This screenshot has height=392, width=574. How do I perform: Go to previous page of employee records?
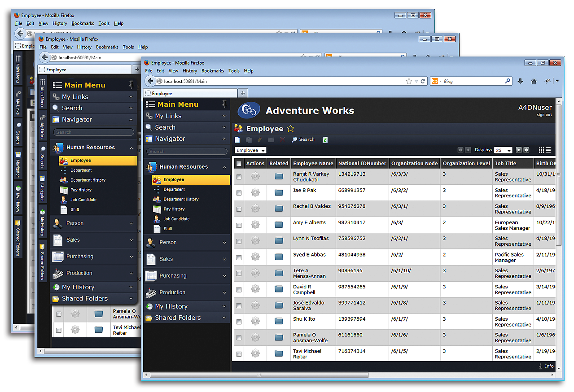point(468,150)
